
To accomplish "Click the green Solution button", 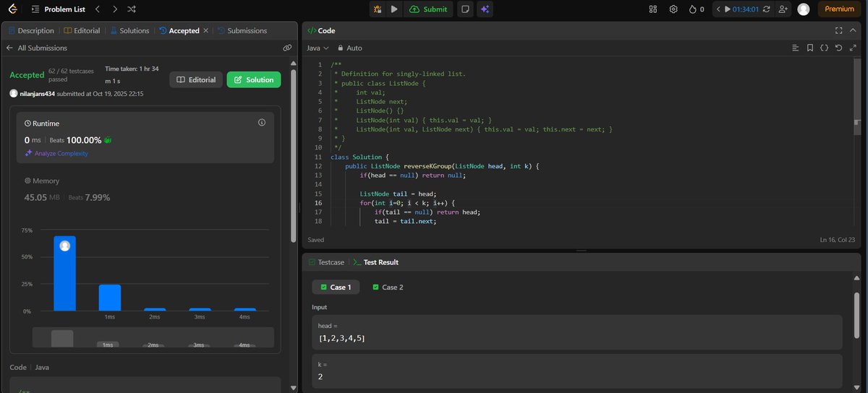I will point(253,79).
